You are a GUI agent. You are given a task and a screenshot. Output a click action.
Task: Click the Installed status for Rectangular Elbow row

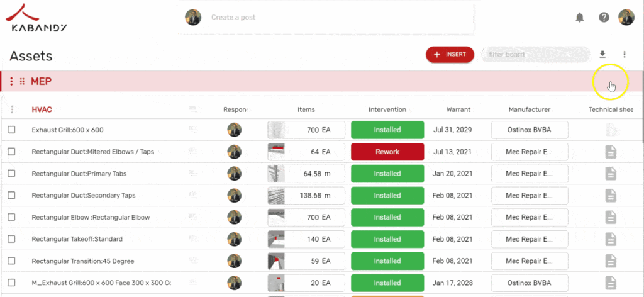(387, 217)
